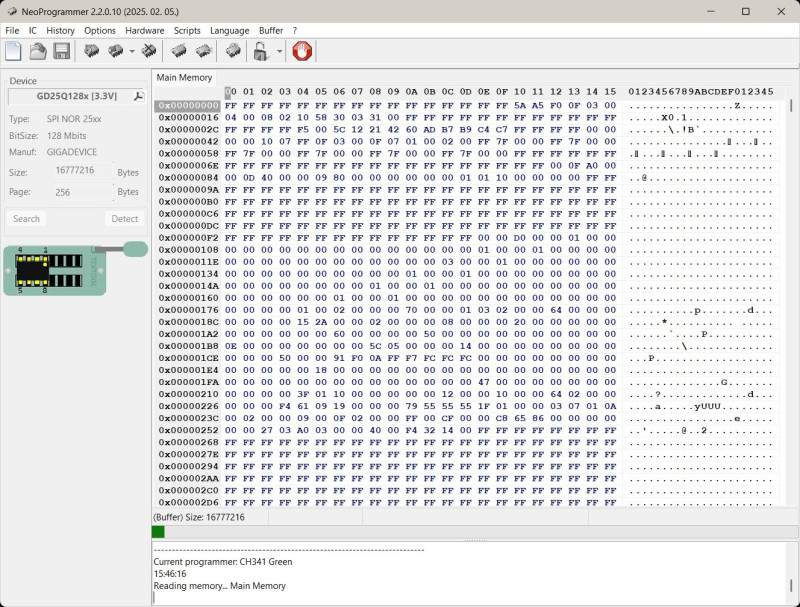The height and width of the screenshot is (607, 800).
Task: Select address row 0x0000002C
Action: 188,130
